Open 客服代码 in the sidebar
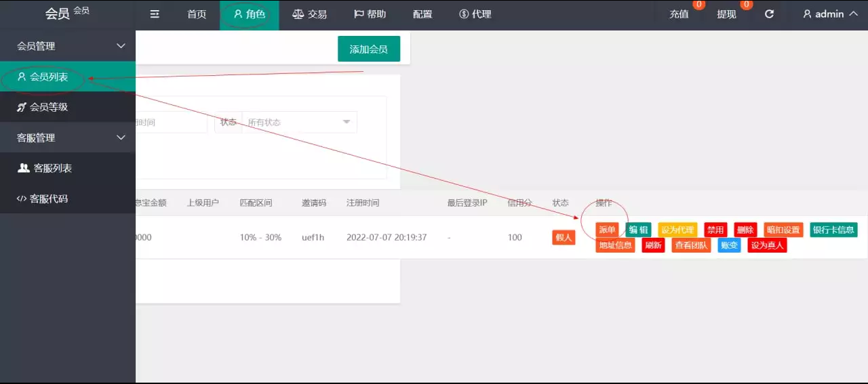Image resolution: width=868 pixels, height=384 pixels. (x=49, y=199)
